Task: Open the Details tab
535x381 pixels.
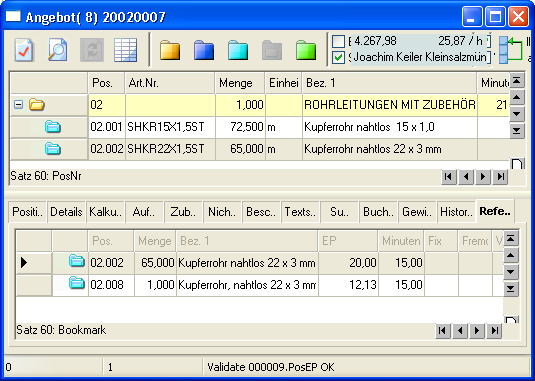Action: (x=67, y=212)
